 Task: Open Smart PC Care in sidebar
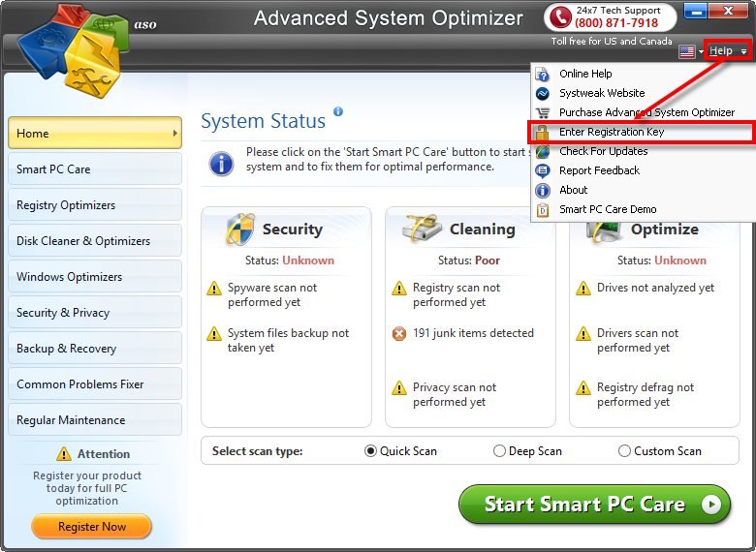pyautogui.click(x=95, y=169)
